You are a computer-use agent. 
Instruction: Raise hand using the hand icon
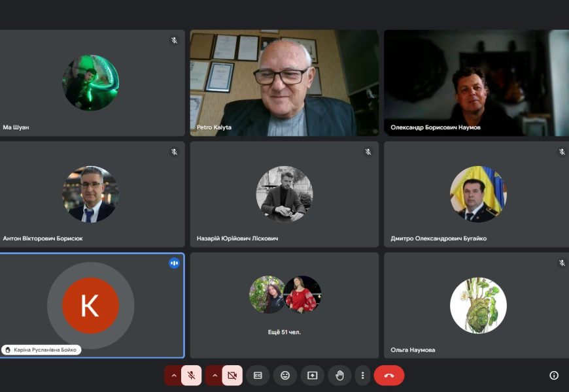pyautogui.click(x=339, y=376)
